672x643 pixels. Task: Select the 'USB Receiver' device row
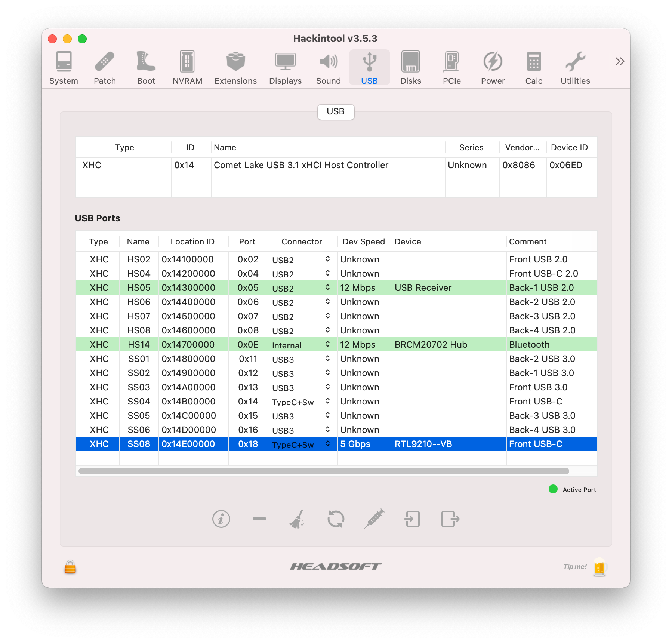336,287
